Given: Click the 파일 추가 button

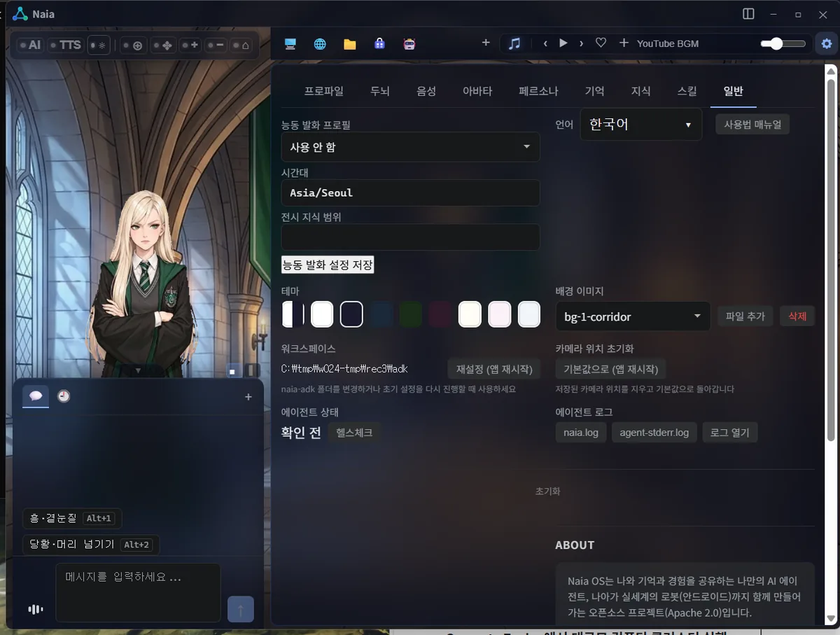Looking at the screenshot, I should (745, 316).
